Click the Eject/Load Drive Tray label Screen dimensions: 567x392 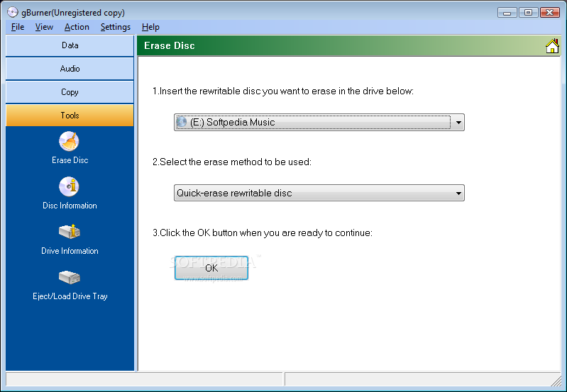[70, 296]
